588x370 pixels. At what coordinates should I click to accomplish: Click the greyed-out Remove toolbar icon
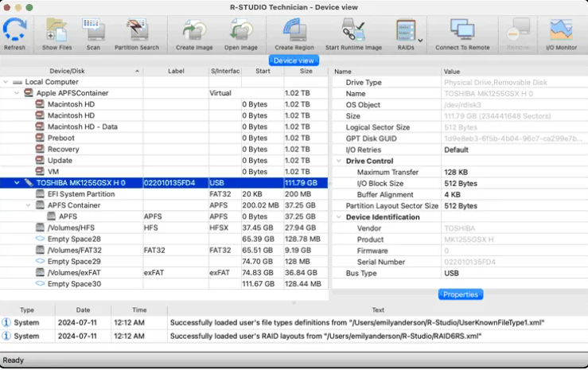[518, 30]
